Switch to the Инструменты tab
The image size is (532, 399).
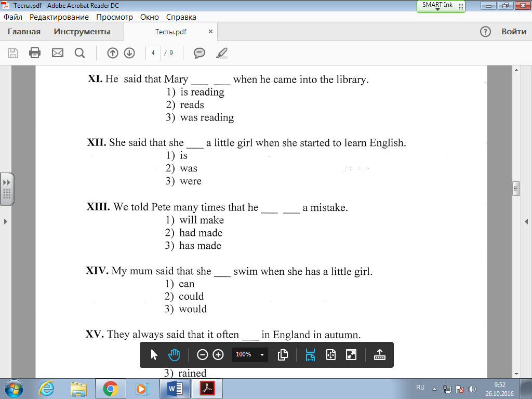[82, 32]
